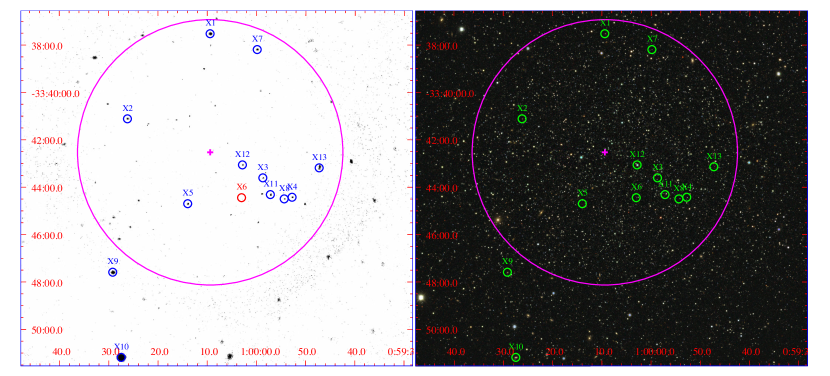Select the green X9 circle in right image

(x=508, y=272)
